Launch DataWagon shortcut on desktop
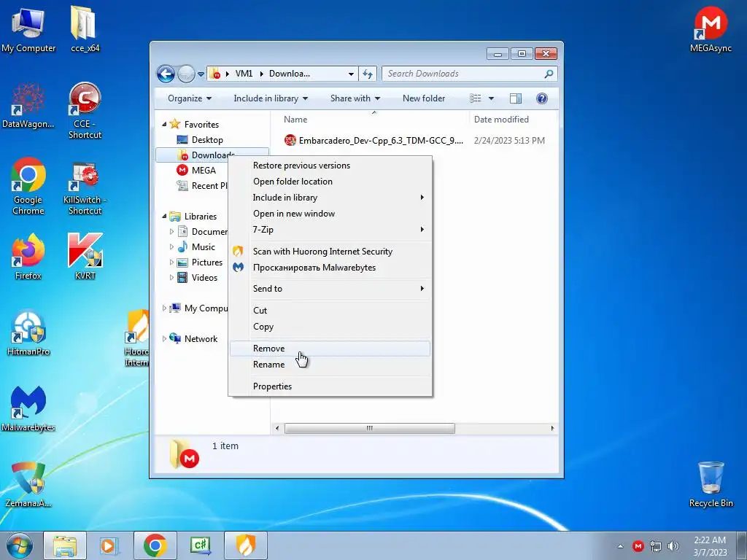Viewport: 747px width, 560px height. tap(28, 106)
